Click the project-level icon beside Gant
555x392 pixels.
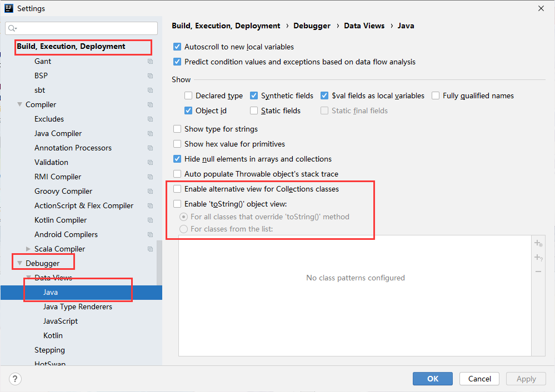(150, 62)
